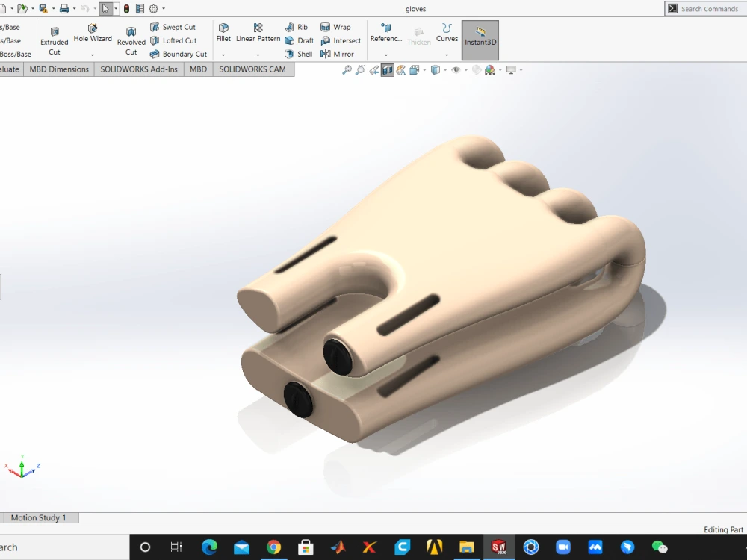Expand the Select tool dropdown arrow
Screen dimensions: 747x560
pyautogui.click(x=116, y=8)
